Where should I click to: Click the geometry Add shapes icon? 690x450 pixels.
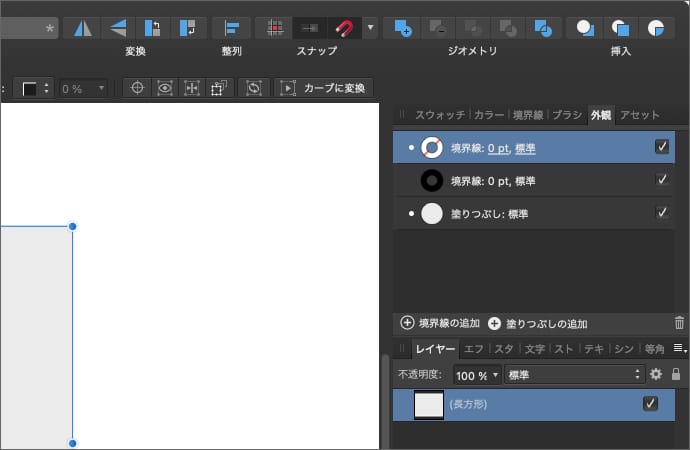click(x=402, y=28)
